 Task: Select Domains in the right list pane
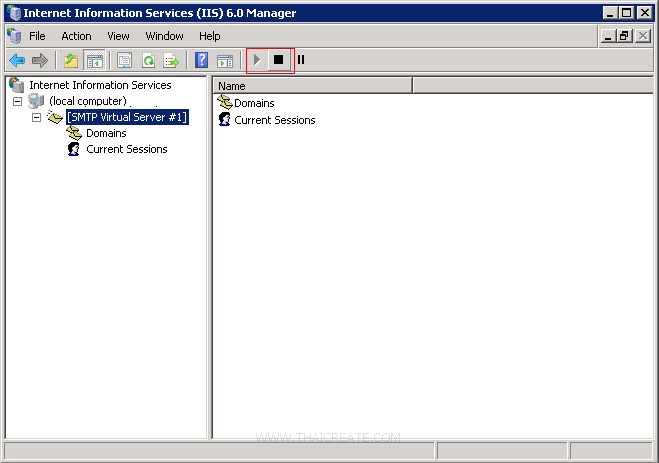tap(254, 103)
